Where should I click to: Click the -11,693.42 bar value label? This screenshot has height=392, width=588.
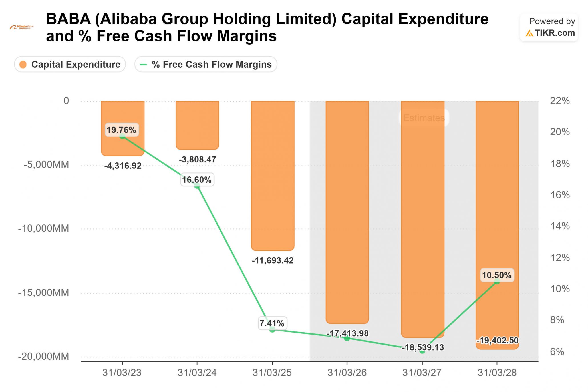click(273, 260)
